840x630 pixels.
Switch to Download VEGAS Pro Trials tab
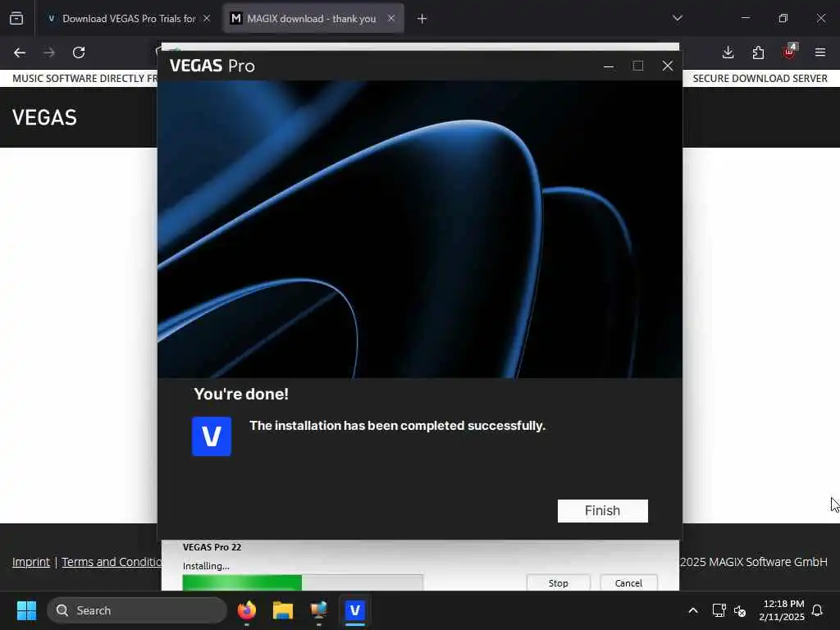tap(129, 19)
